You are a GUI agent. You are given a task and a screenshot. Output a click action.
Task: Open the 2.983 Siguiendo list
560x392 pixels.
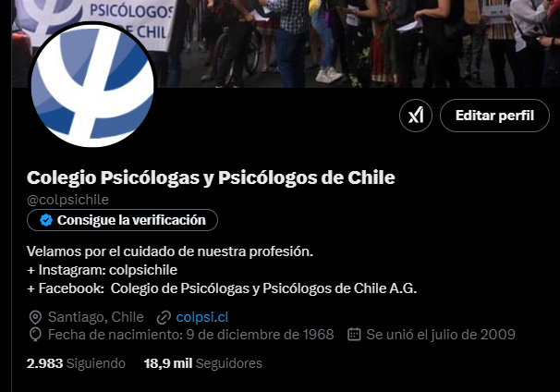[x=76, y=363]
